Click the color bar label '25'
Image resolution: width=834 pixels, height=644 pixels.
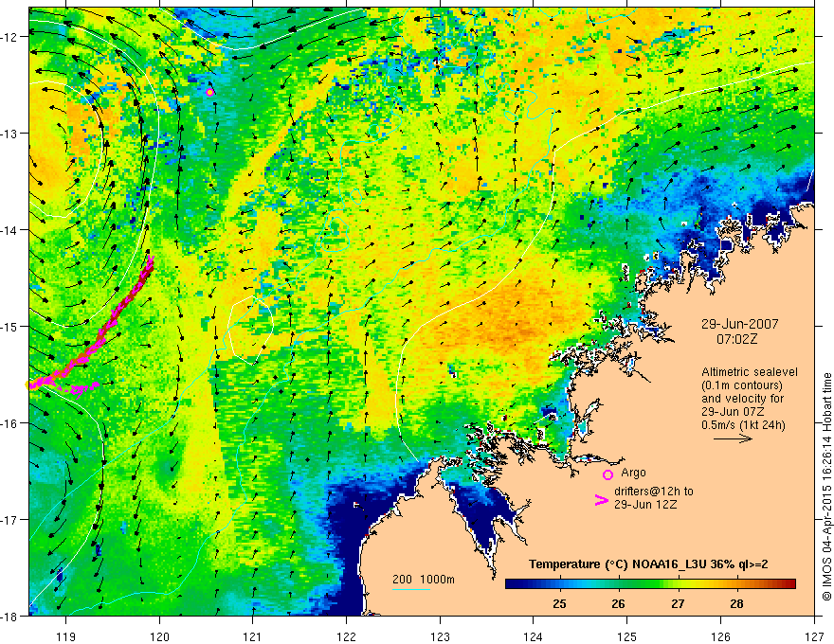click(x=559, y=603)
